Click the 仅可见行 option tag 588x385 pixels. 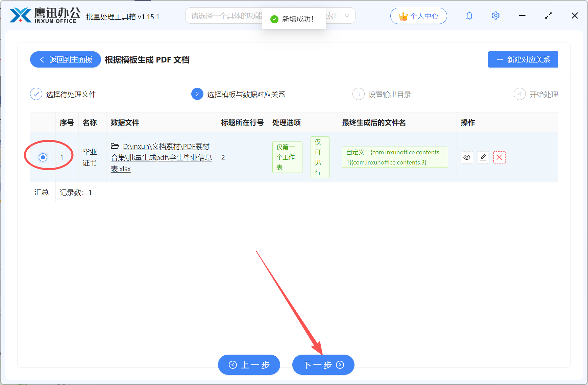[x=319, y=157]
